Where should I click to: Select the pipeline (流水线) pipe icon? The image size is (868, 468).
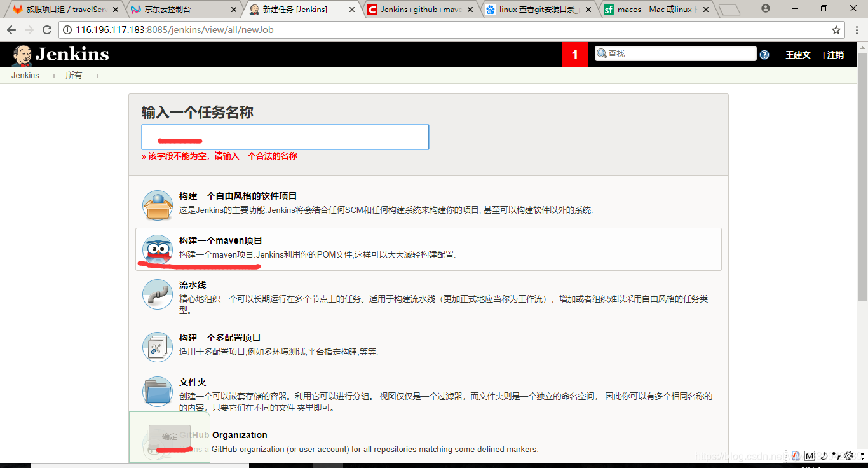[158, 294]
